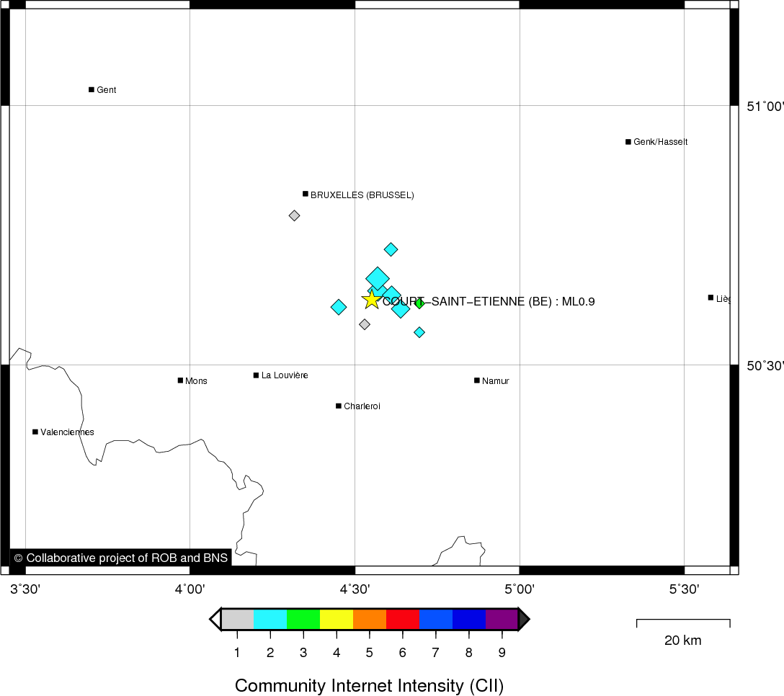784x696 pixels.
Task: Click the Charleroi city label
Action: point(362,406)
